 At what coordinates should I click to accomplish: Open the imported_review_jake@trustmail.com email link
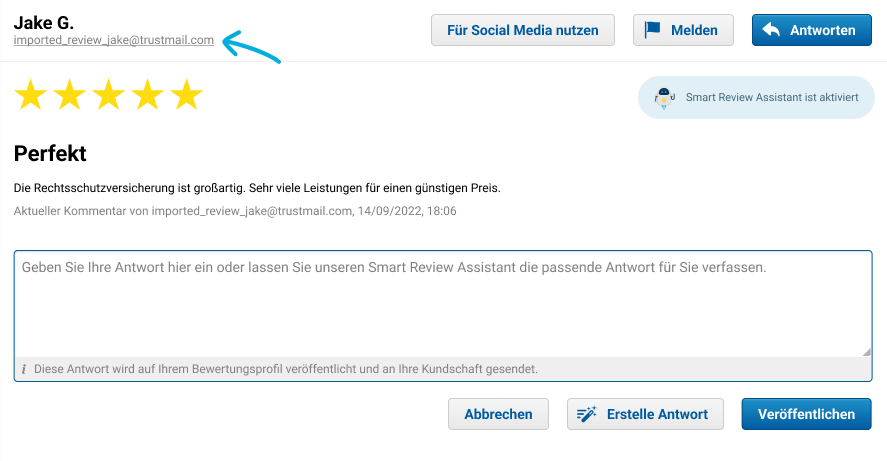[113, 41]
